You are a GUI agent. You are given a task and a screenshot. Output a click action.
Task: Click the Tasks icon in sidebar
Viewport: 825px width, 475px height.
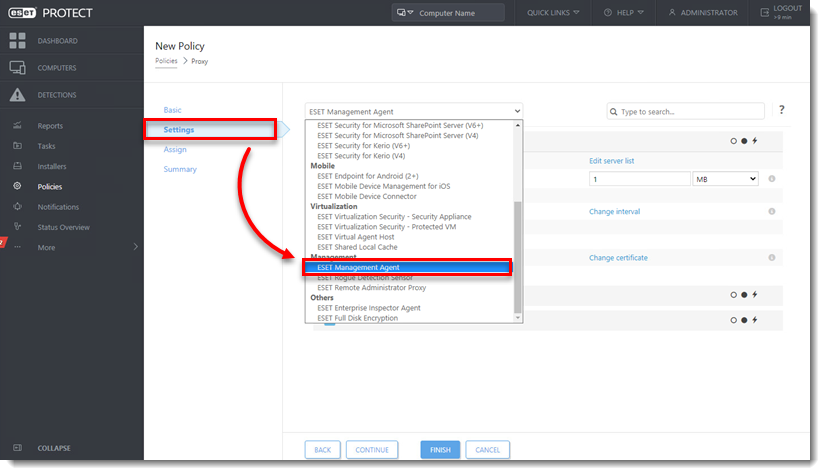[17, 146]
